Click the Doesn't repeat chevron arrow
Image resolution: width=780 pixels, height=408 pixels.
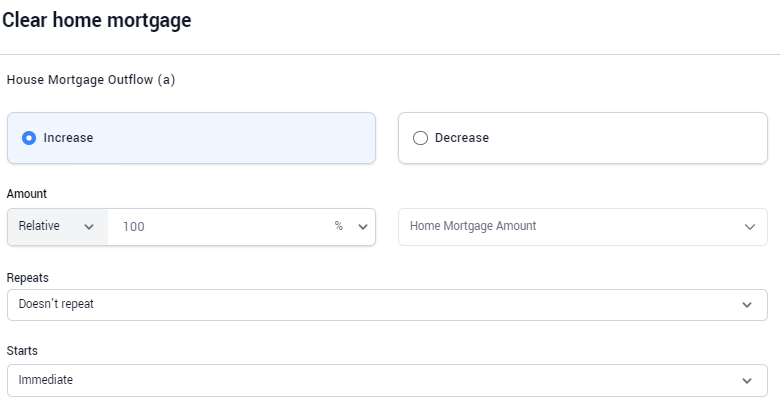747,305
